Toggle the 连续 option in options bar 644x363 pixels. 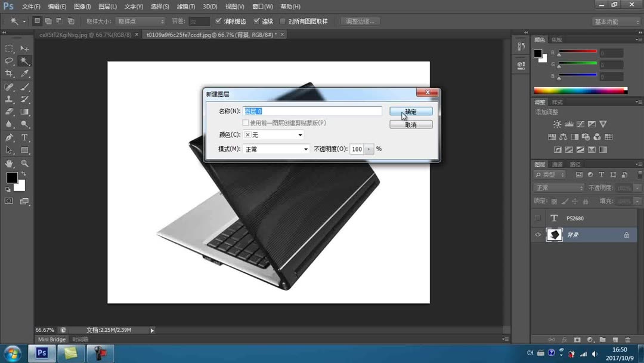click(255, 21)
